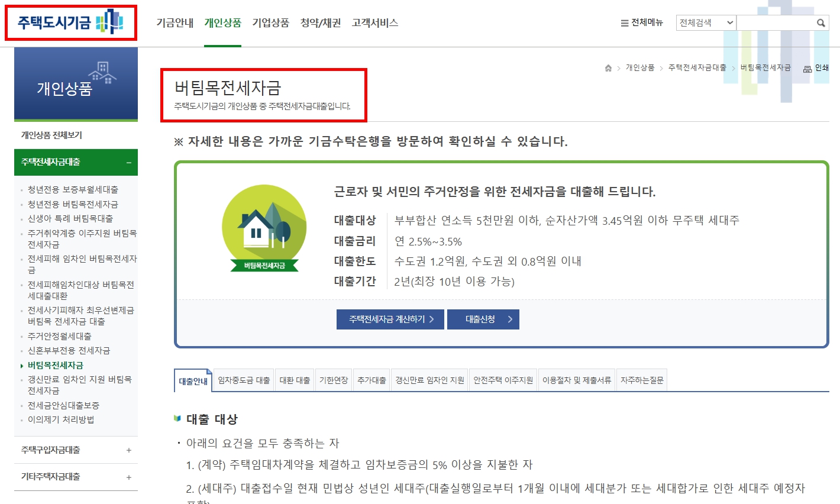This screenshot has height=504, width=840.
Task: Open 고객서비스 top menu
Action: [x=375, y=23]
